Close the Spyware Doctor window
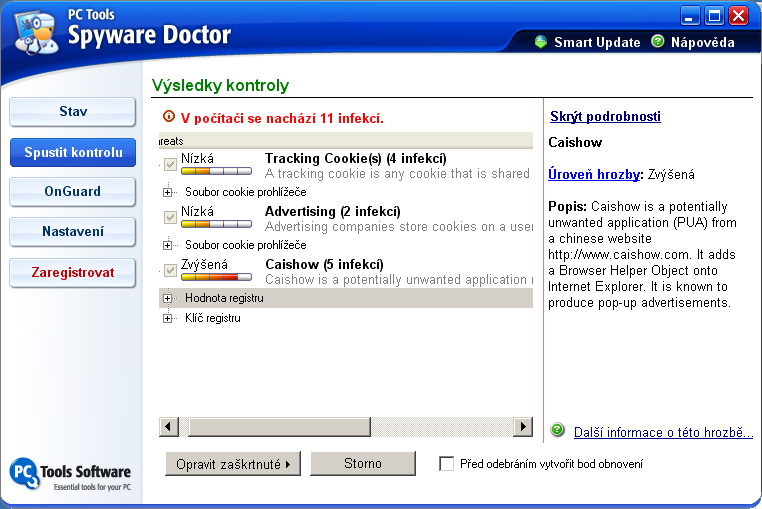This screenshot has width=762, height=509. [x=739, y=16]
